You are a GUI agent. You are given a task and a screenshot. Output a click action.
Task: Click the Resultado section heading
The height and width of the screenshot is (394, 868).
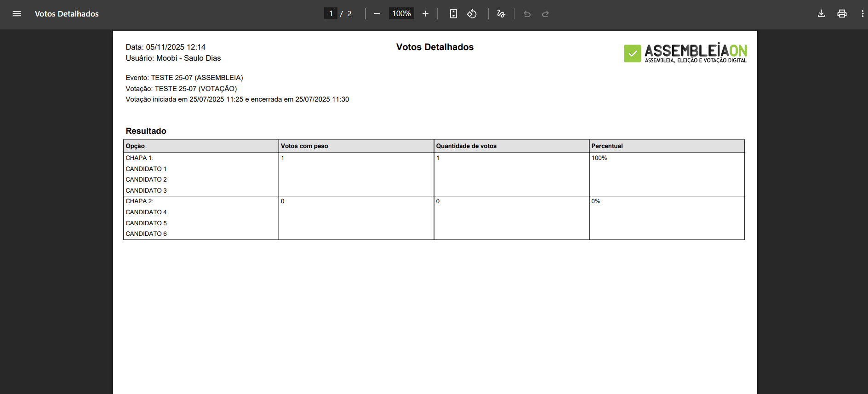click(x=146, y=131)
